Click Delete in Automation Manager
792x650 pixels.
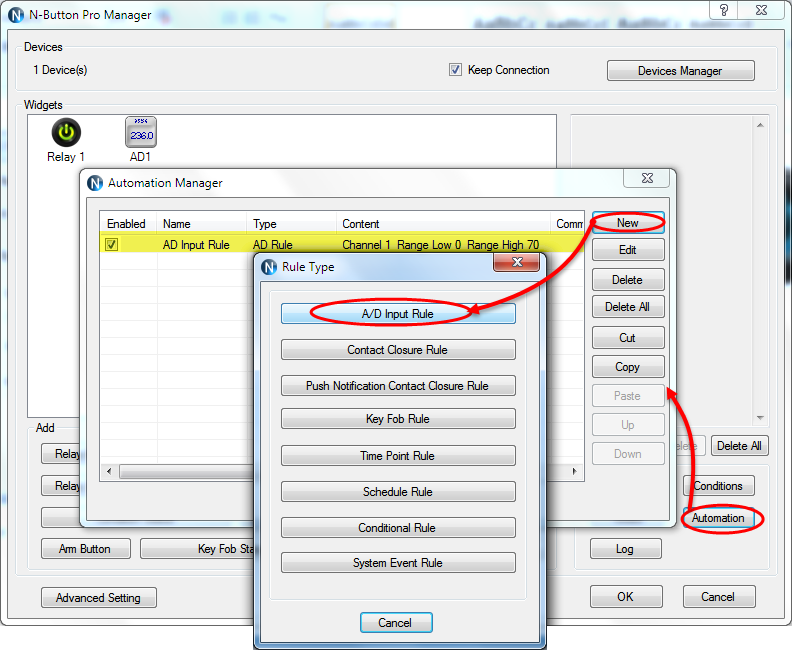[x=628, y=280]
